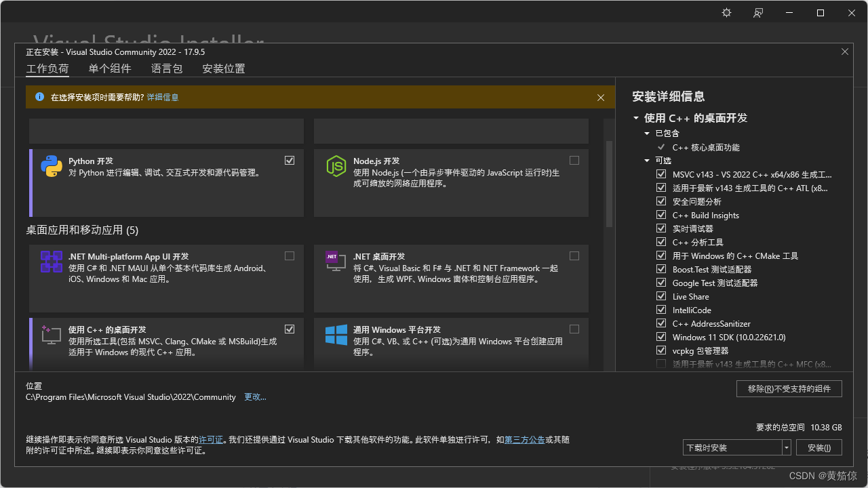Click the workloads list vertical scrollbar
Image resolution: width=868 pixels, height=488 pixels.
point(609,183)
